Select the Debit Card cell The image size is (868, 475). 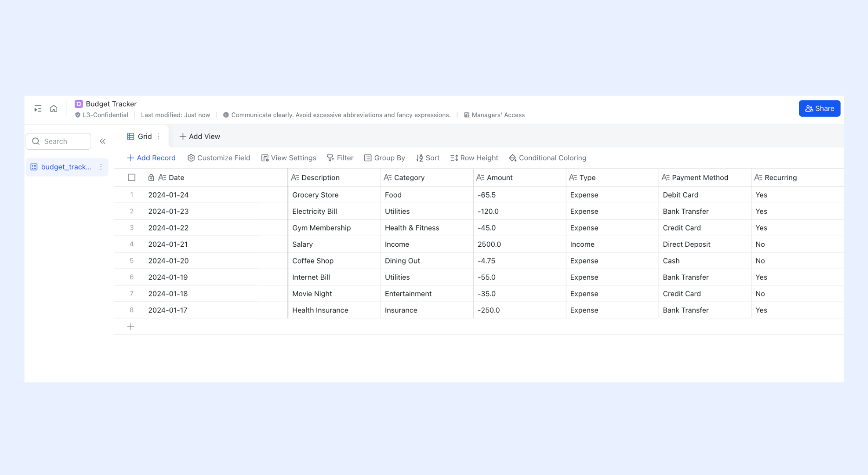[x=705, y=195]
